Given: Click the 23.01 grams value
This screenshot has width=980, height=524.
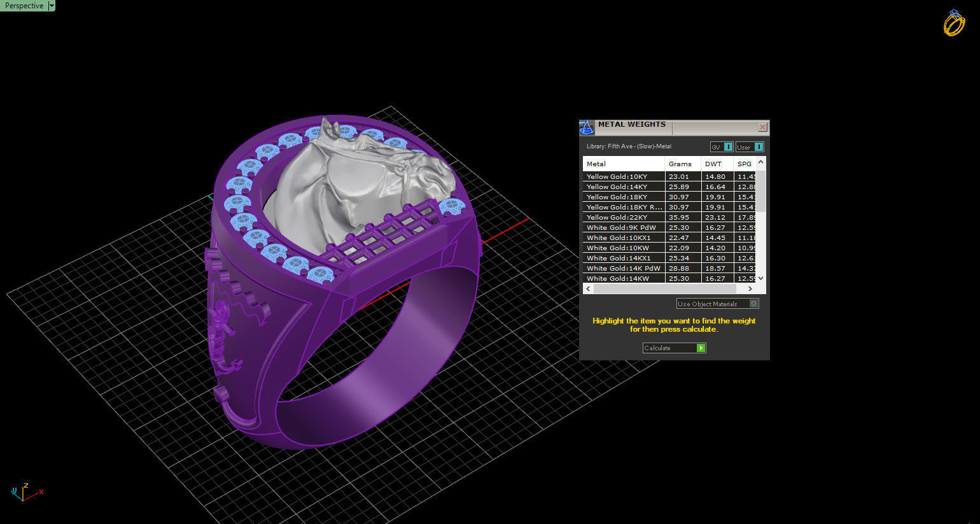Looking at the screenshot, I should (x=678, y=176).
